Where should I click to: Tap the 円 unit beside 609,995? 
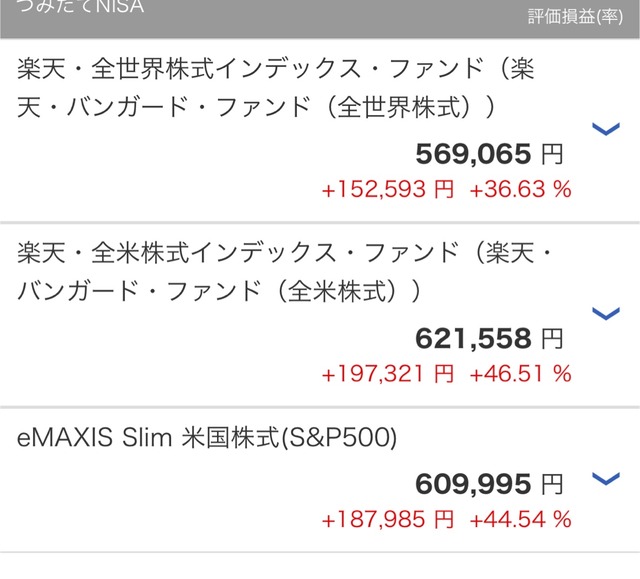(551, 485)
